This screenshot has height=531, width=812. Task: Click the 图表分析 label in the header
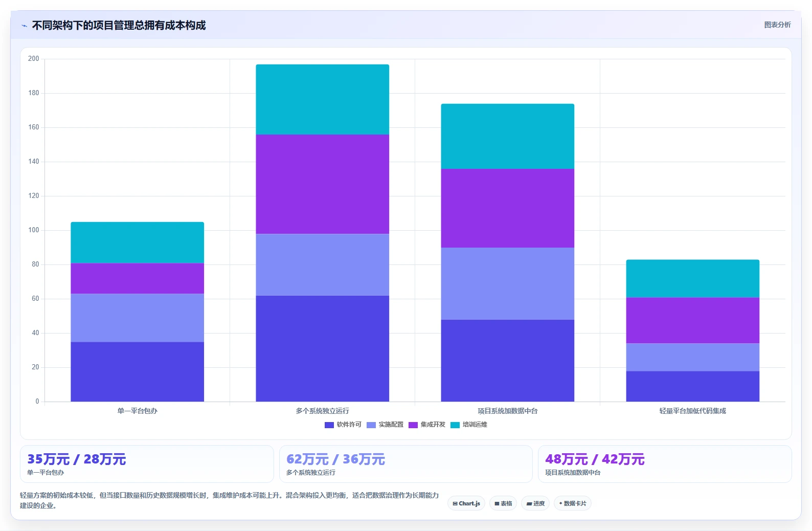pos(777,25)
